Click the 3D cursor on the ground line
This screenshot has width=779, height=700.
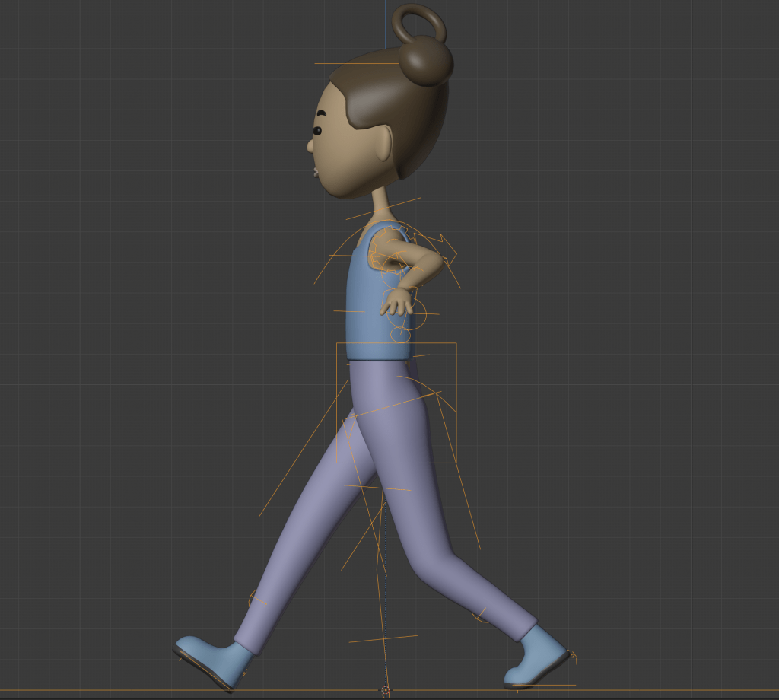tap(385, 690)
